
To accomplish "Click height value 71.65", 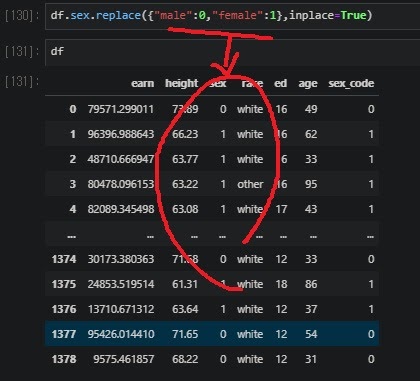I will (x=185, y=334).
